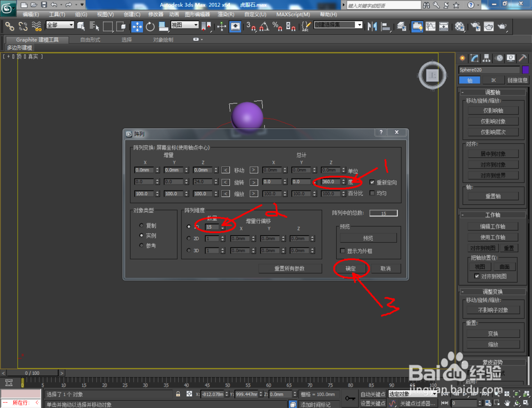Open selection filter dropdown showing 全部
The width and height of the screenshot is (532, 408).
[60, 25]
